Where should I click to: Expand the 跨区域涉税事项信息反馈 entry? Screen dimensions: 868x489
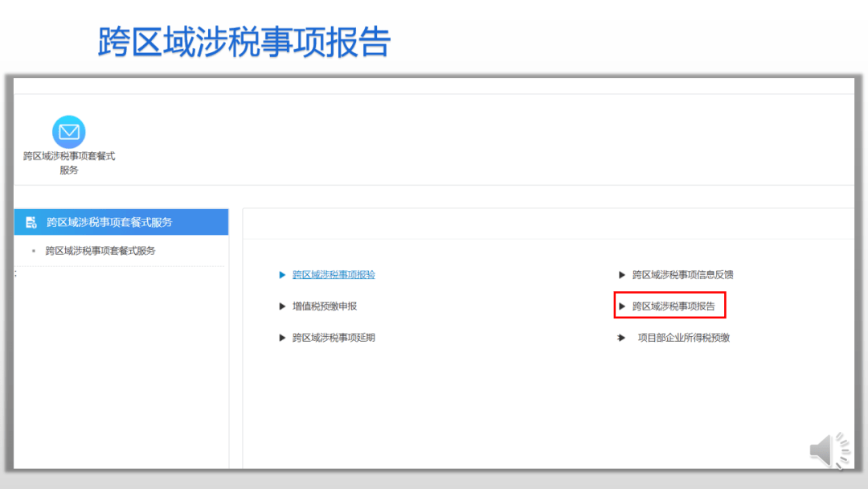point(685,274)
